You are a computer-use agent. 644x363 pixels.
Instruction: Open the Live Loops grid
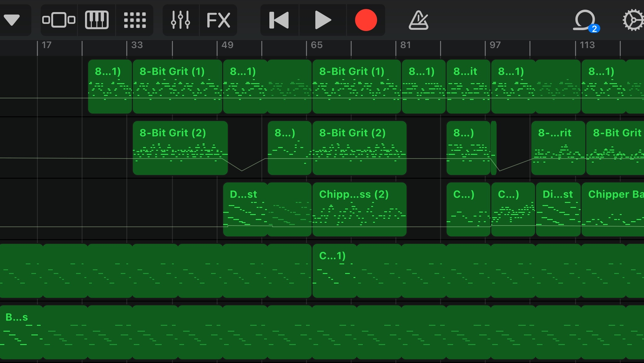click(135, 20)
